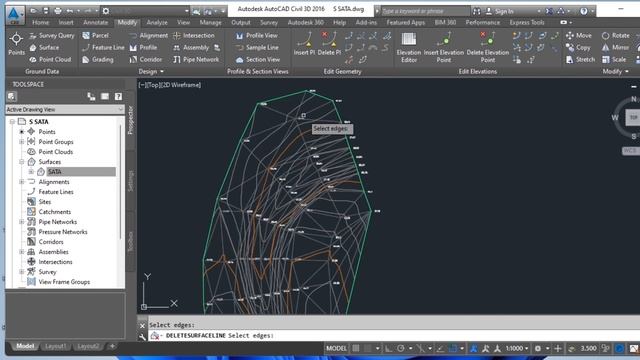
Task: Toggle object snap status icon
Action: 453,348
